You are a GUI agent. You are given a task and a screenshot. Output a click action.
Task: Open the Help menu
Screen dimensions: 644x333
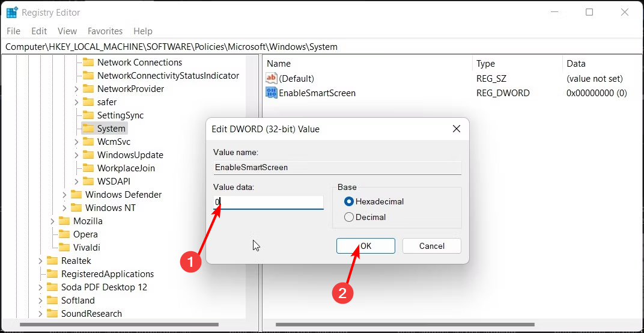(x=143, y=31)
